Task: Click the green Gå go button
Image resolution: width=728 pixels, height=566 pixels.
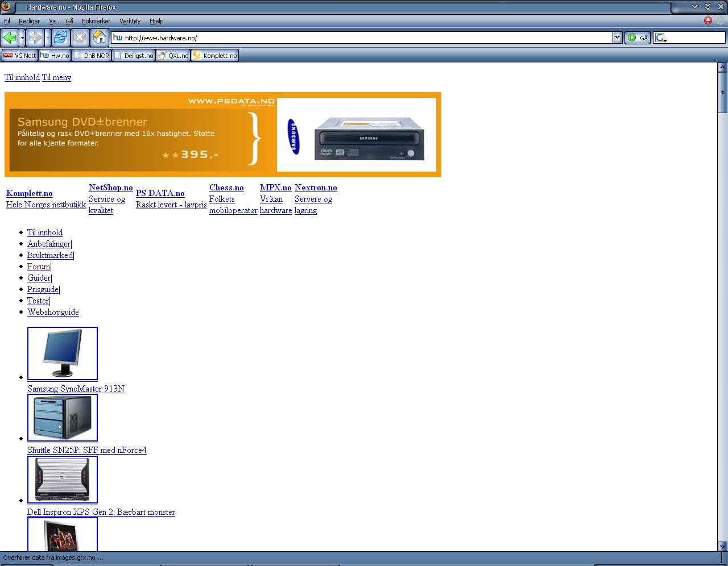Action: point(638,38)
